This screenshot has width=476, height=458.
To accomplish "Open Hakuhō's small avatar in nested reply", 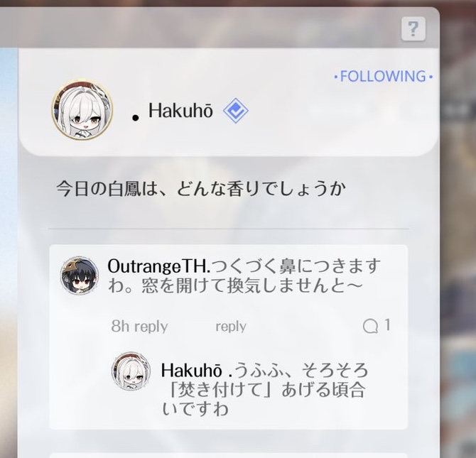I will pos(131,371).
